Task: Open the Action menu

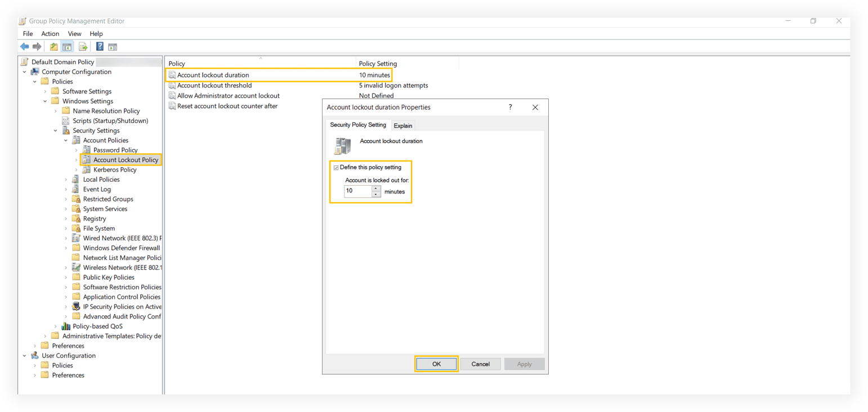Action: (x=50, y=33)
